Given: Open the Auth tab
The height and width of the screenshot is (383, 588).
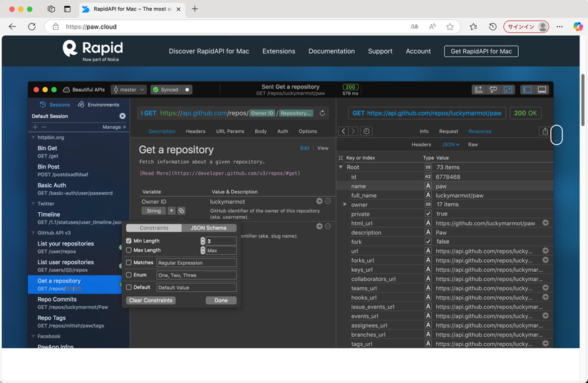Looking at the screenshot, I should tap(282, 132).
